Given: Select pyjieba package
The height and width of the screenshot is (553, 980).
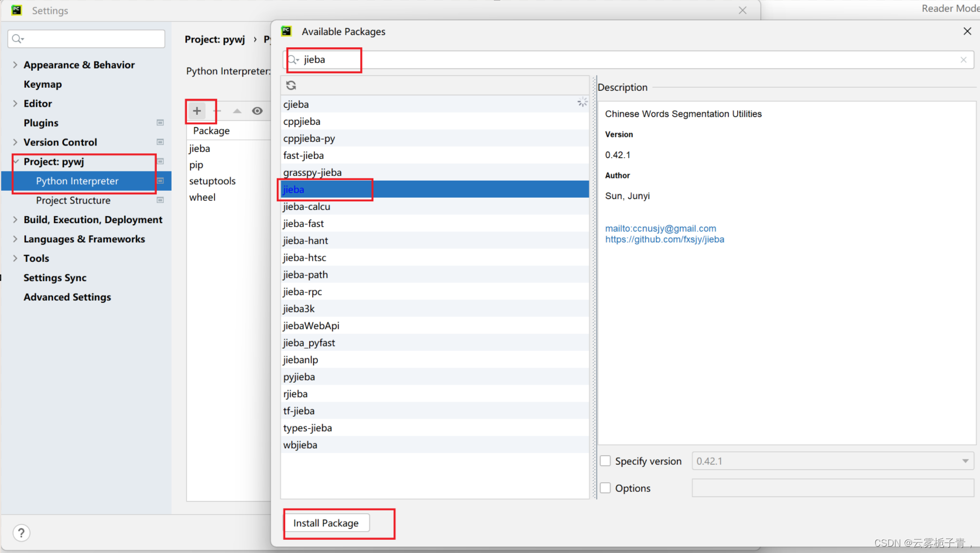Looking at the screenshot, I should click(x=434, y=376).
